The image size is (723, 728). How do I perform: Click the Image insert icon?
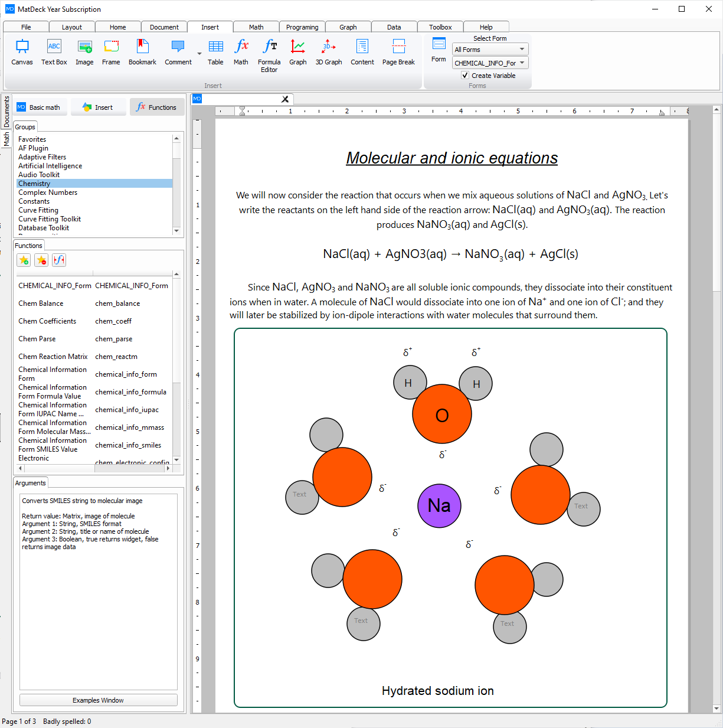tap(84, 52)
